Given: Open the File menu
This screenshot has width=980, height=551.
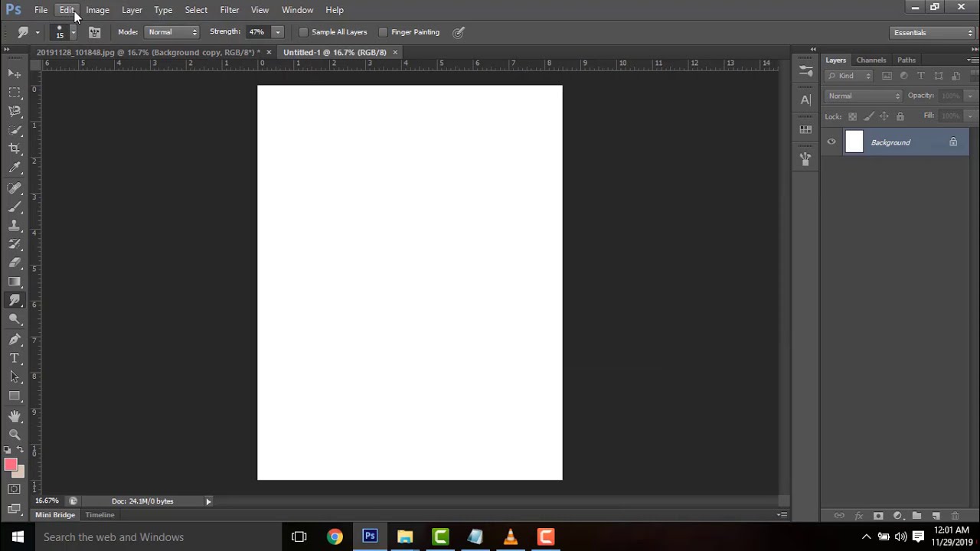Looking at the screenshot, I should pos(41,10).
